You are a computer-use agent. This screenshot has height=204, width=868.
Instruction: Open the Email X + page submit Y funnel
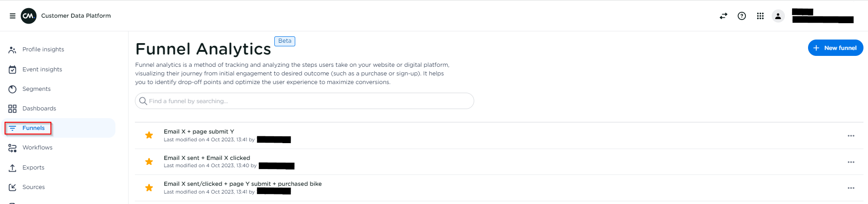point(199,132)
